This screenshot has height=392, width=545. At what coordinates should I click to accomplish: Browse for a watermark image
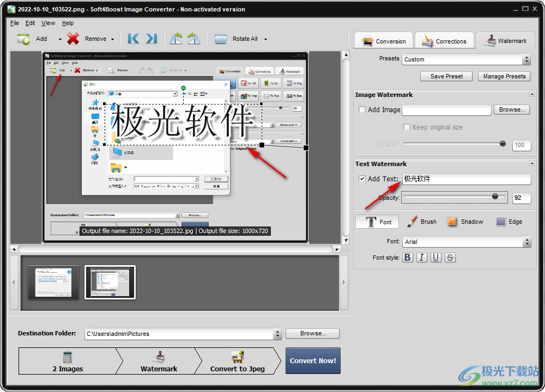pos(512,110)
